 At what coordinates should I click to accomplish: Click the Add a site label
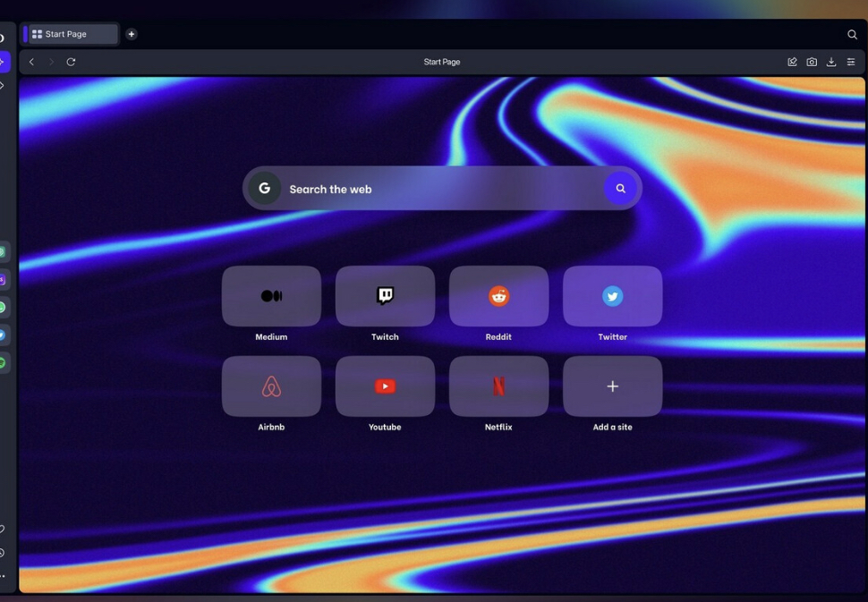tap(612, 428)
